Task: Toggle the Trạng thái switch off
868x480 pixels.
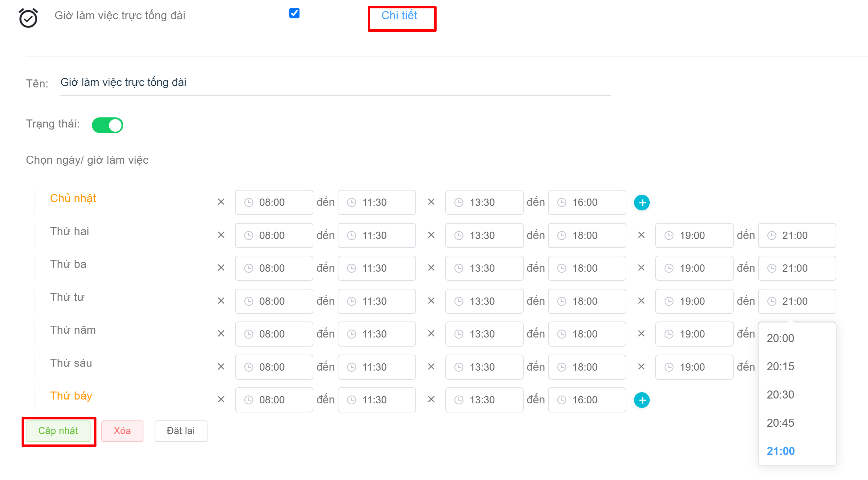Action: click(x=108, y=125)
